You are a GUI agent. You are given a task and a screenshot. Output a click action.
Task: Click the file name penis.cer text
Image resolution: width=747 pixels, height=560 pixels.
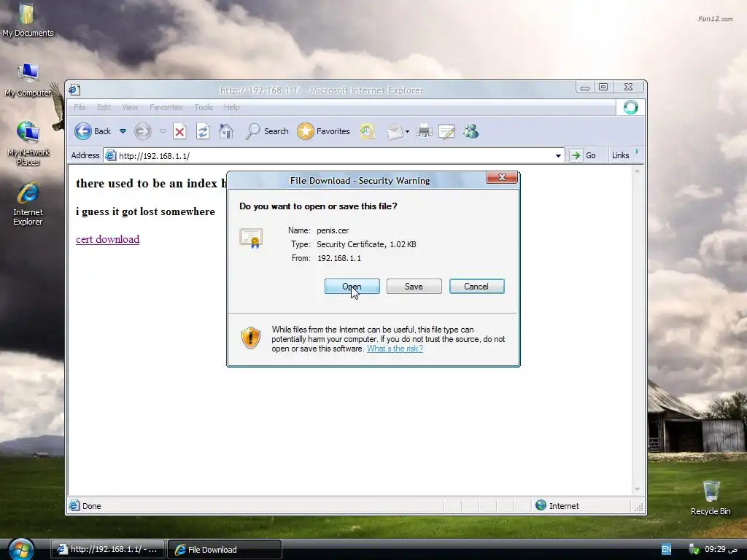click(x=333, y=230)
